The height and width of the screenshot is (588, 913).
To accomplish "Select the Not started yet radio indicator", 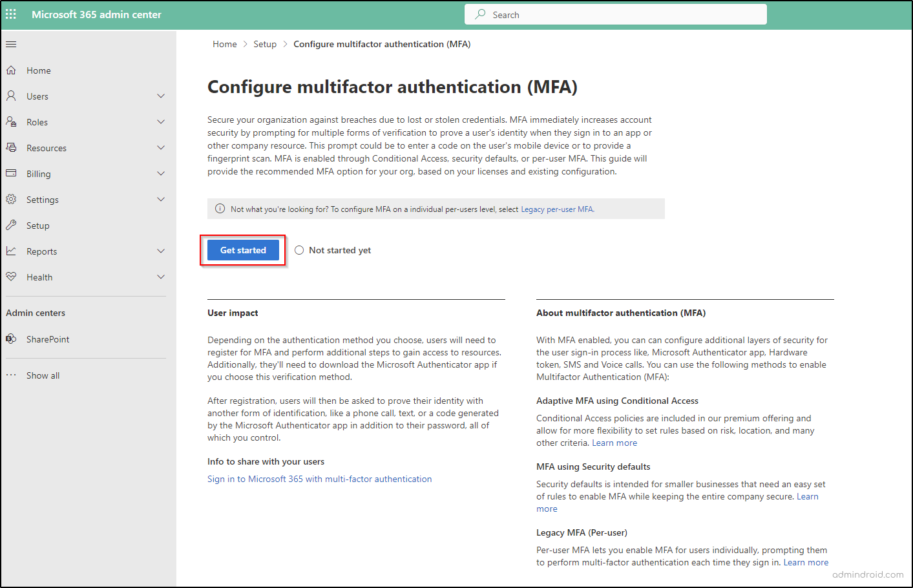I will (299, 250).
